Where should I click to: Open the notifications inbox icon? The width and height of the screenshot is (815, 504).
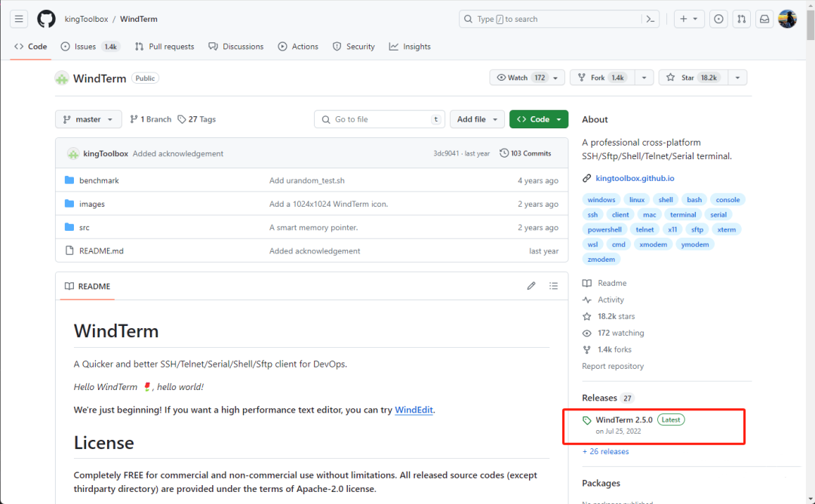coord(764,19)
